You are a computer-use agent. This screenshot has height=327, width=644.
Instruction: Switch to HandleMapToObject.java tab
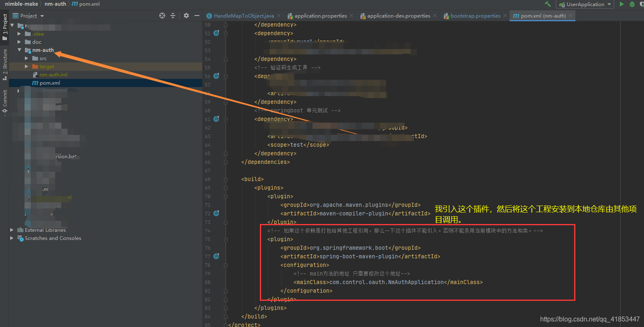(244, 16)
